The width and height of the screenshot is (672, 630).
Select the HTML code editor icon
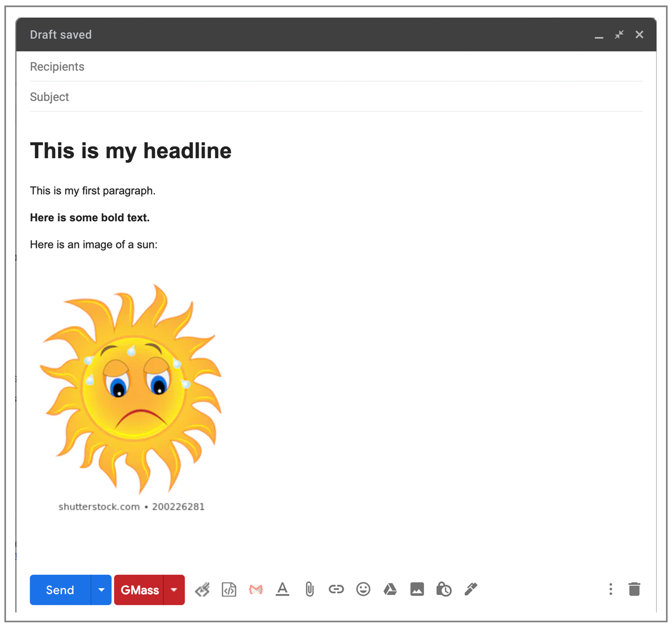click(x=229, y=589)
